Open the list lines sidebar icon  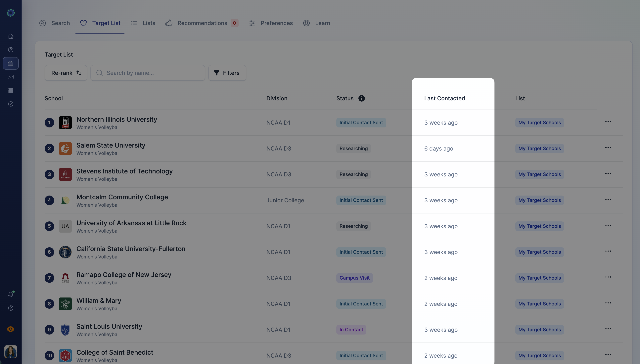[11, 90]
